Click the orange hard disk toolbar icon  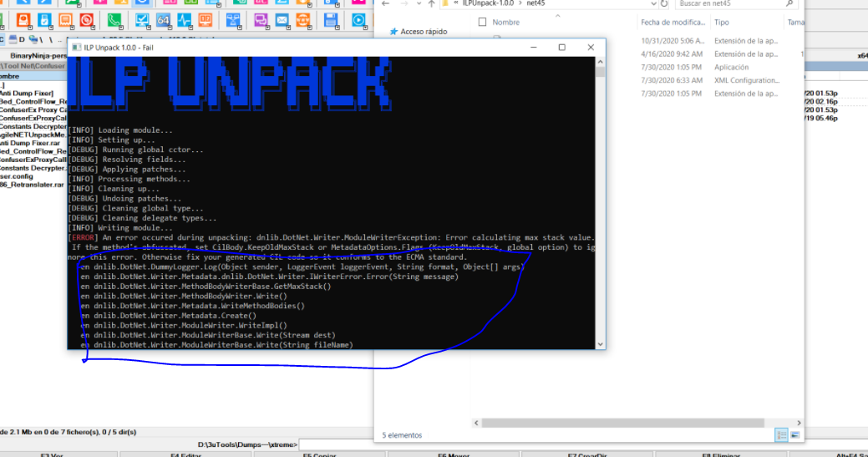pyautogui.click(x=23, y=21)
